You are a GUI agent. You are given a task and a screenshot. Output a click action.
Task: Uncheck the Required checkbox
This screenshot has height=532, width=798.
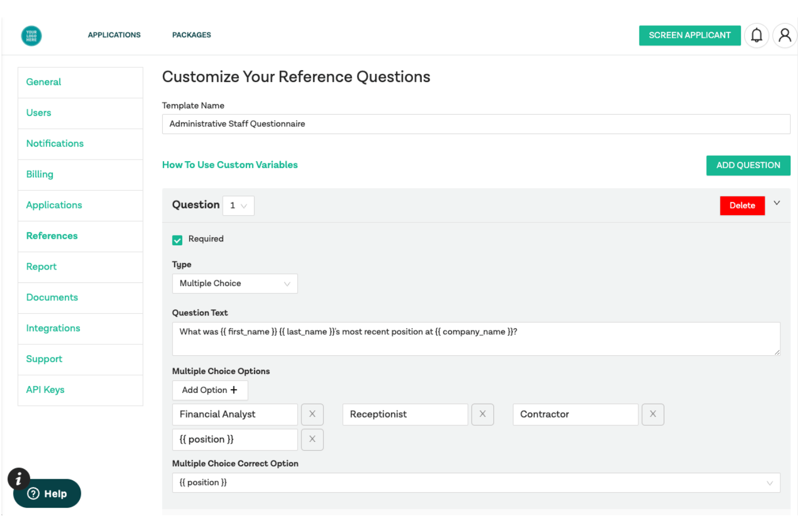coord(177,240)
